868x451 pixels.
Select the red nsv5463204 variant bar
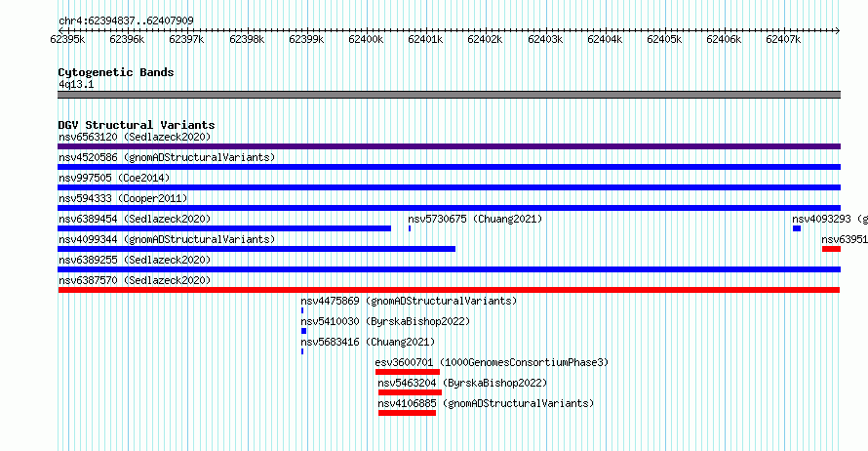(x=410, y=392)
